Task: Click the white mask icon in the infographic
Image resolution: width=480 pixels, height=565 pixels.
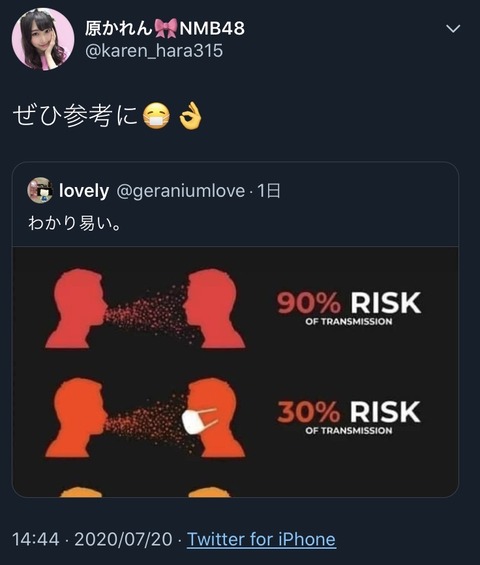Action: [198, 421]
